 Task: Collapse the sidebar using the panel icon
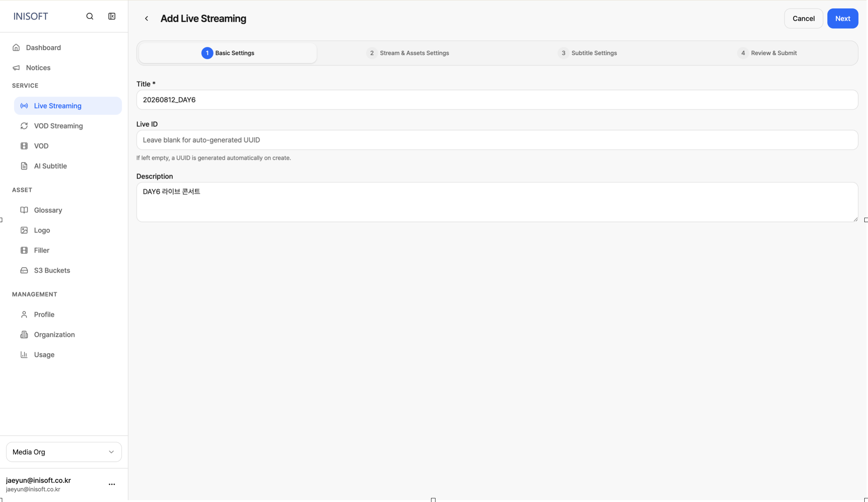[112, 16]
